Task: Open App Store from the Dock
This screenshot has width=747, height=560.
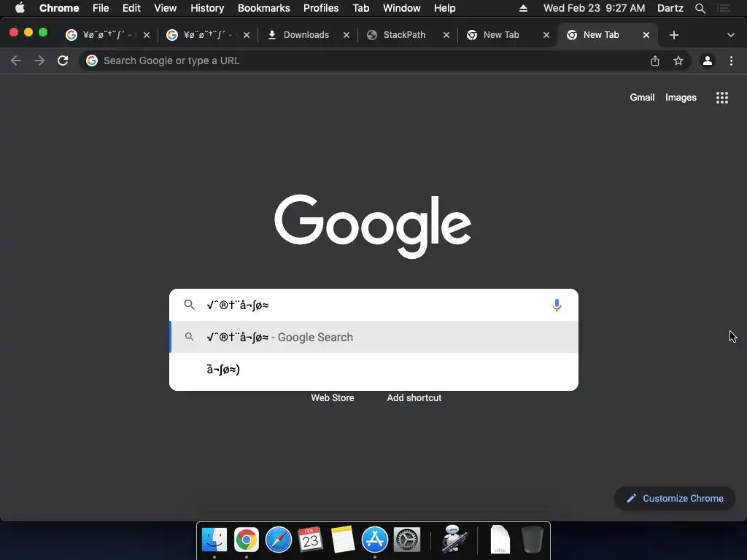Action: click(375, 540)
